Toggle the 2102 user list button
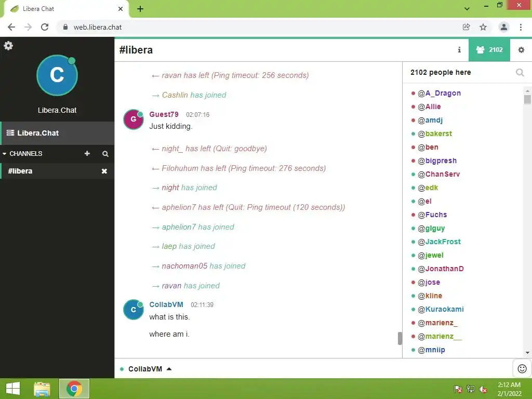Viewport: 532px width, 399px height. click(x=489, y=50)
